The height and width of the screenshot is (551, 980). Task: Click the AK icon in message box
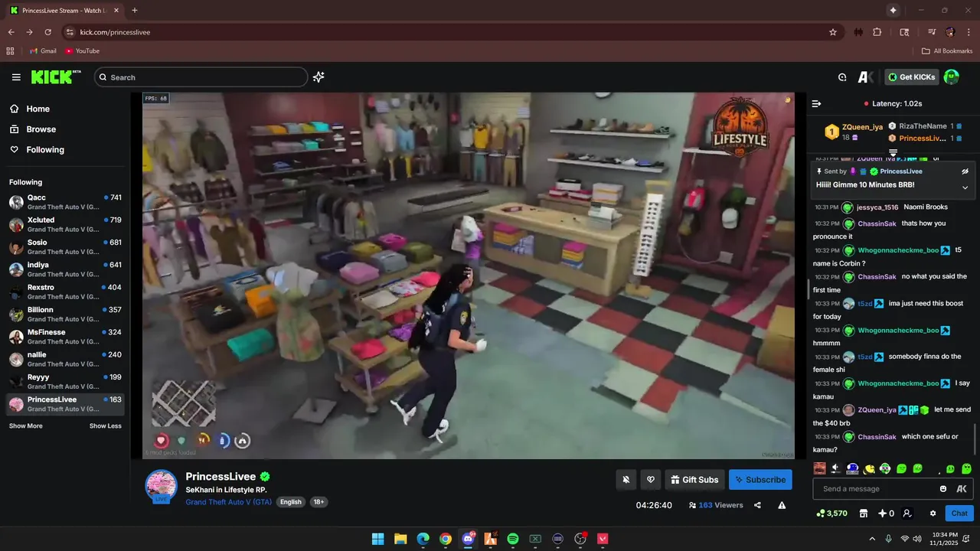[x=962, y=489]
